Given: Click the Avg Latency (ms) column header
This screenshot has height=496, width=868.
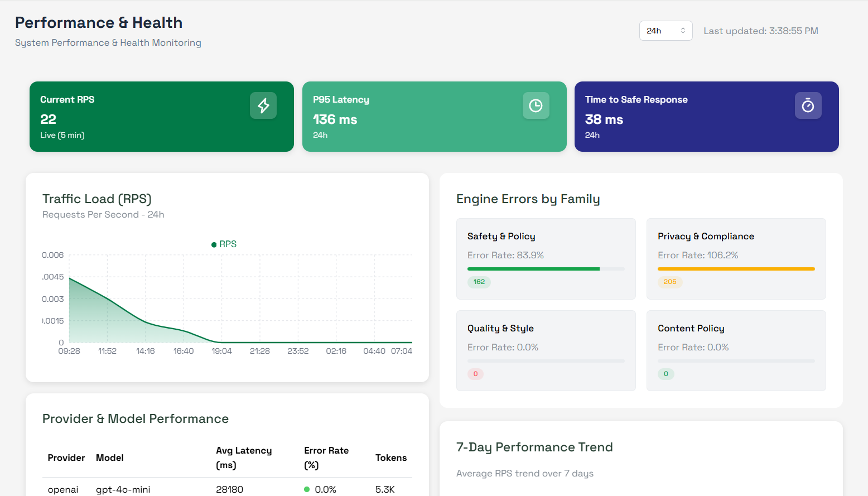Looking at the screenshot, I should (244, 458).
